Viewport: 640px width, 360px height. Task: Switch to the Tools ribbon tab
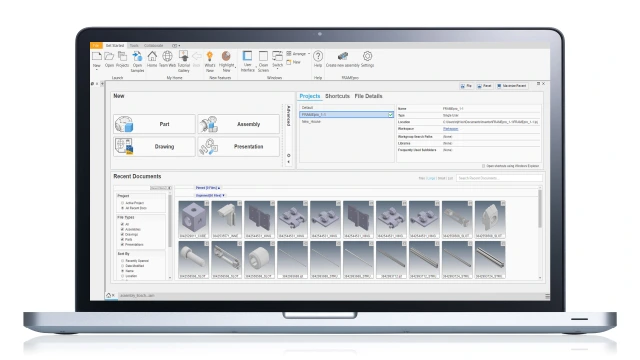[x=134, y=46]
